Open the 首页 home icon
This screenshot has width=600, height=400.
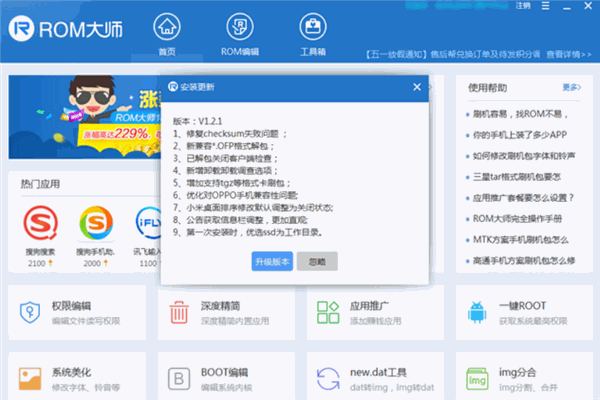pos(167,27)
